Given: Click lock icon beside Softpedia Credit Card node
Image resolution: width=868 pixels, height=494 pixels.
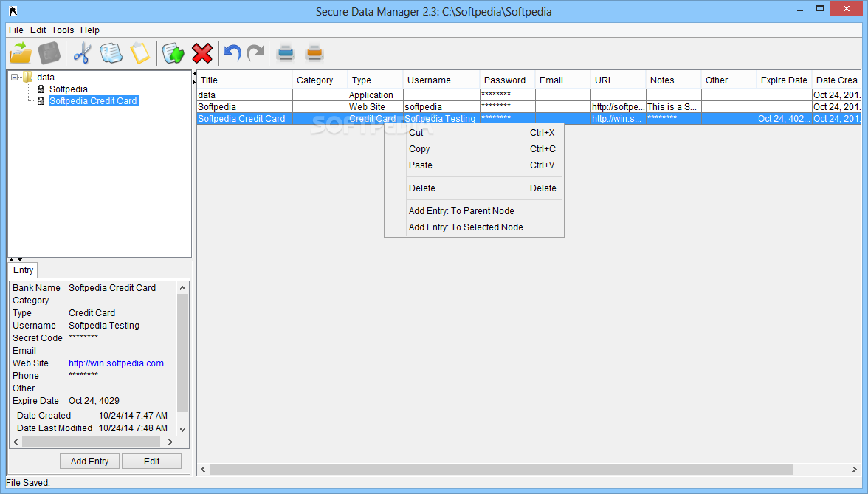Looking at the screenshot, I should (x=41, y=100).
